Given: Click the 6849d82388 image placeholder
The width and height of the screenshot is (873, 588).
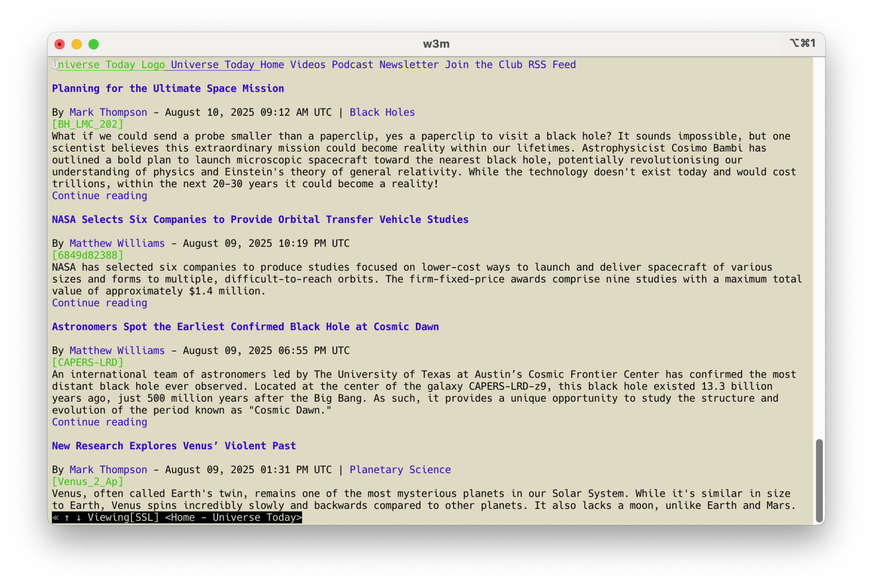Looking at the screenshot, I should [x=87, y=255].
